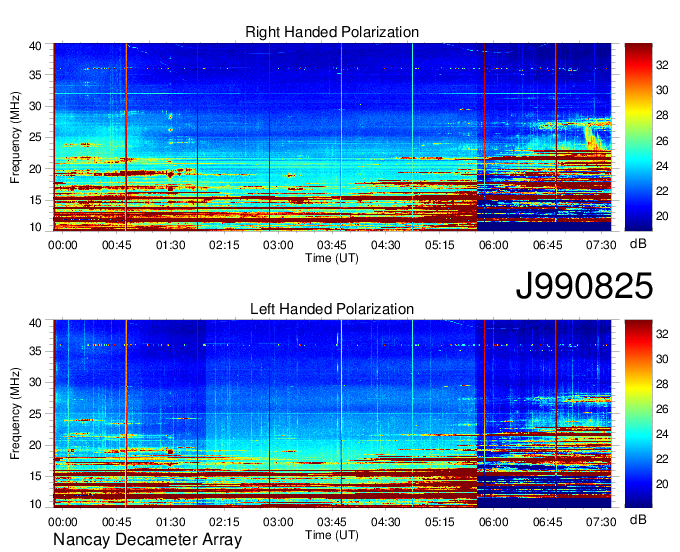
Task: Click 24 dB tick on Right Handed colorbar
Action: point(662,166)
